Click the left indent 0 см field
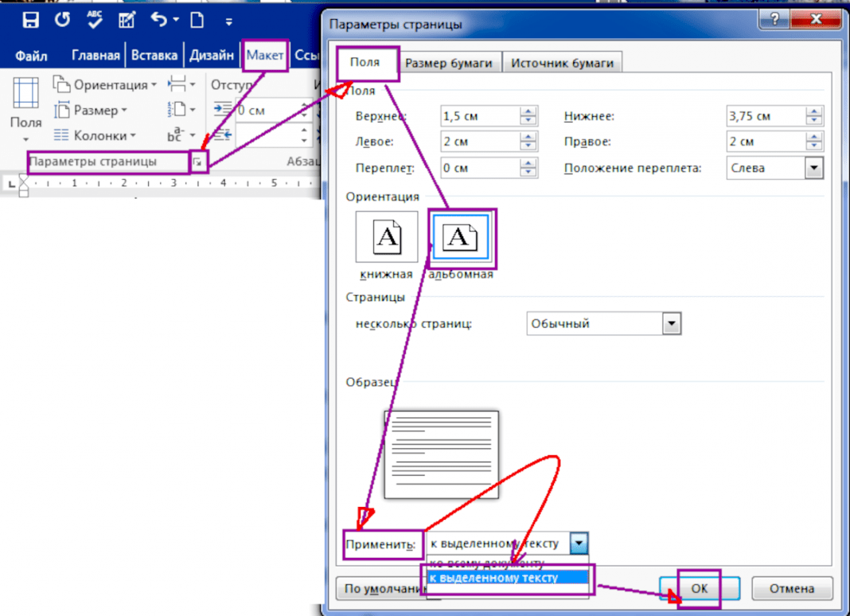 pyautogui.click(x=267, y=110)
